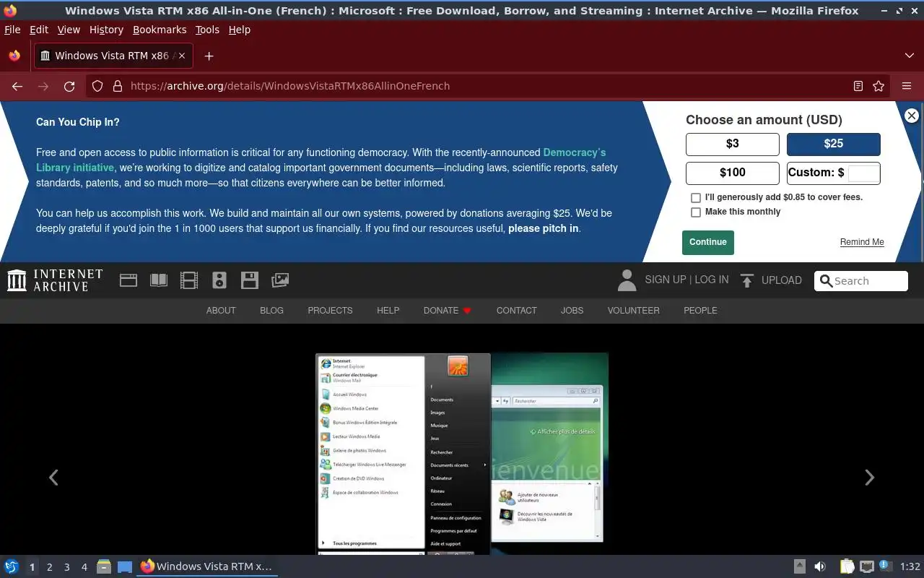This screenshot has width=924, height=578.
Task: Click the Firefox back arrow
Action: click(x=17, y=86)
